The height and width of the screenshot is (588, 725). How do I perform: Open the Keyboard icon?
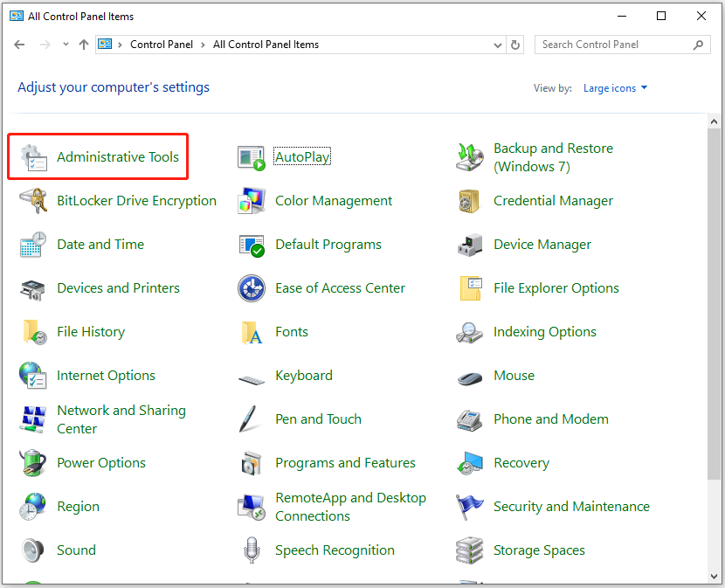252,380
